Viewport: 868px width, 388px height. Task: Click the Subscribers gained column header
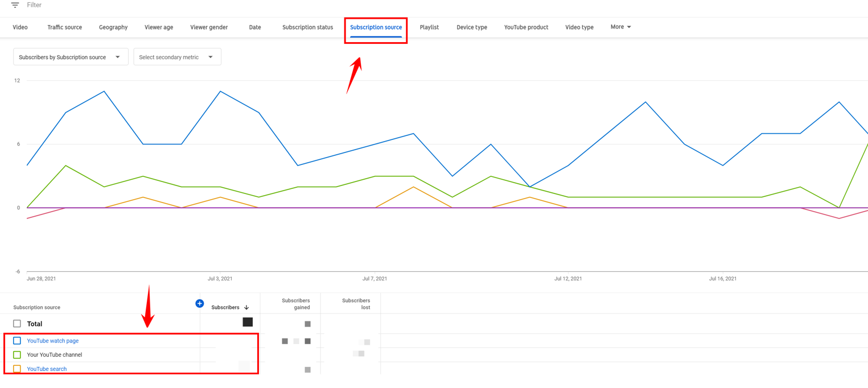click(x=295, y=304)
